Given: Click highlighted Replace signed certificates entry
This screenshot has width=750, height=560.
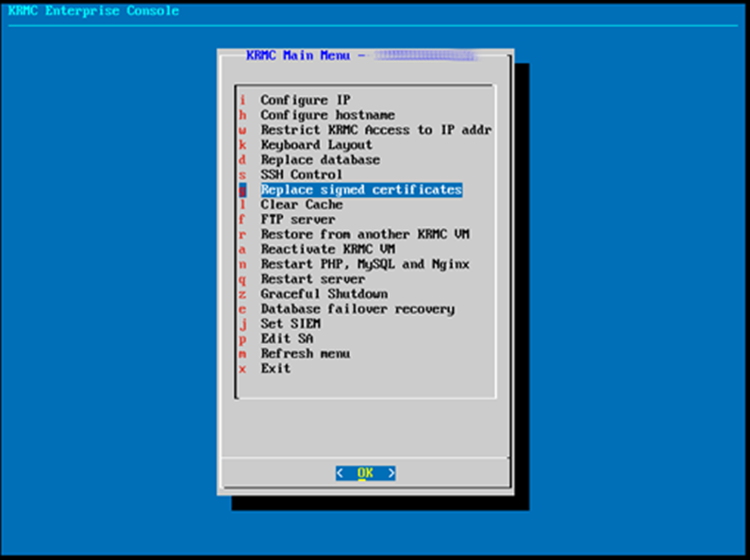Looking at the screenshot, I should pos(361,189).
